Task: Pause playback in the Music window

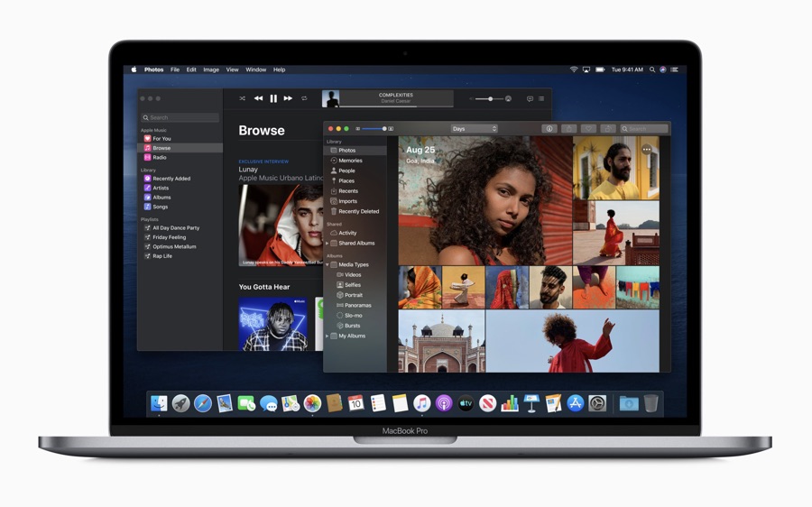Action: coord(273,98)
